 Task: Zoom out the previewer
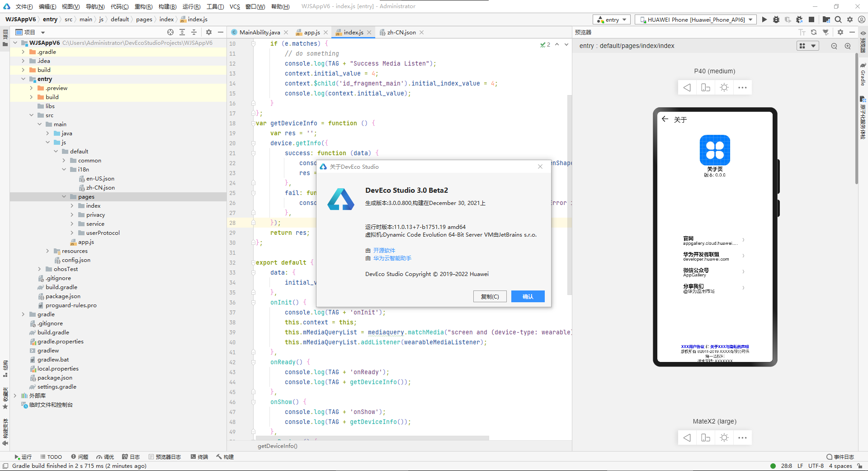click(x=834, y=46)
